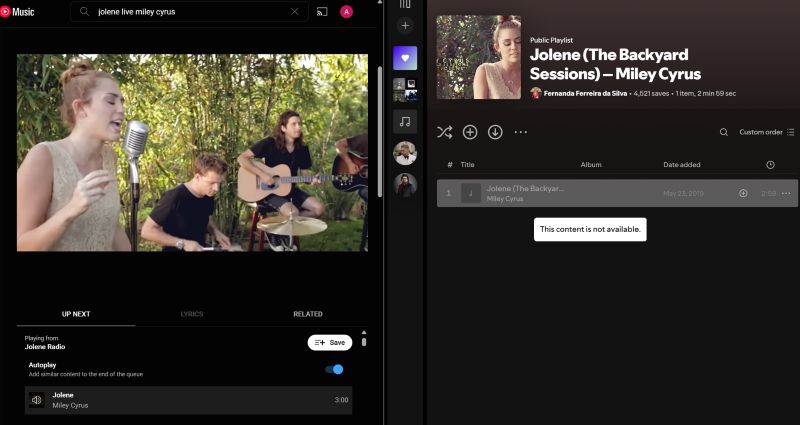Open the YouTube Music account avatar
This screenshot has height=425, width=800.
[x=347, y=12]
